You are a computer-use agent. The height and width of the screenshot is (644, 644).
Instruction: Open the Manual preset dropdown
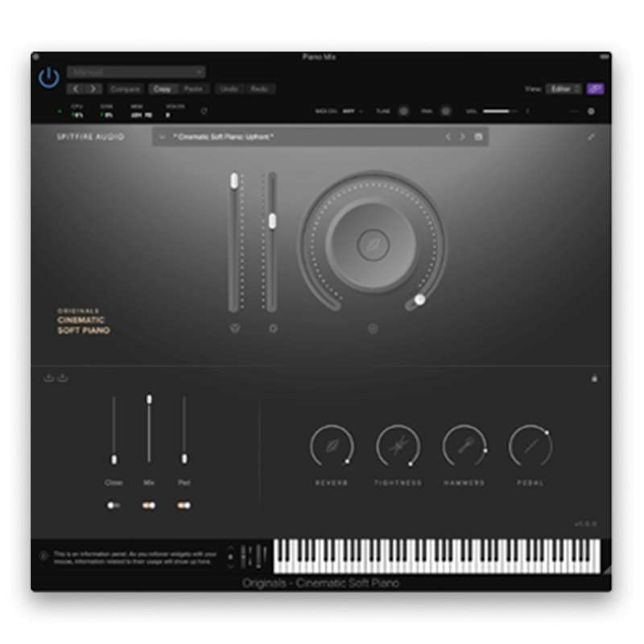pos(136,72)
